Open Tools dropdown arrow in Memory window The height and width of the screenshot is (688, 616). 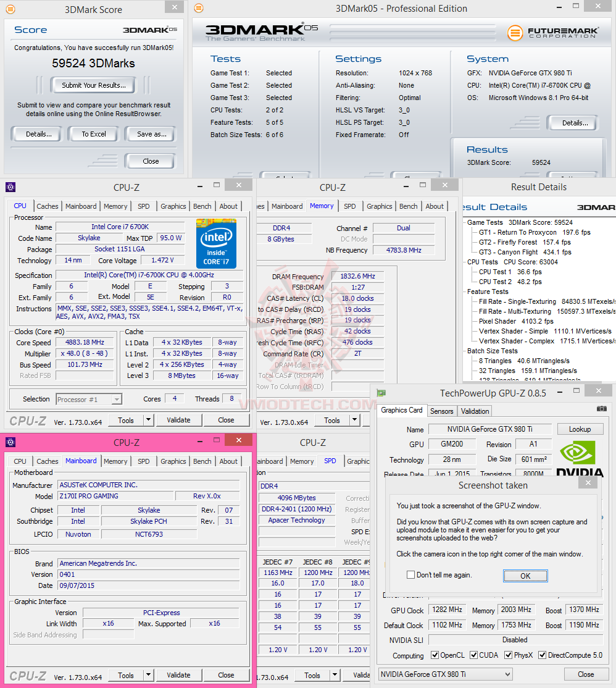point(355,420)
